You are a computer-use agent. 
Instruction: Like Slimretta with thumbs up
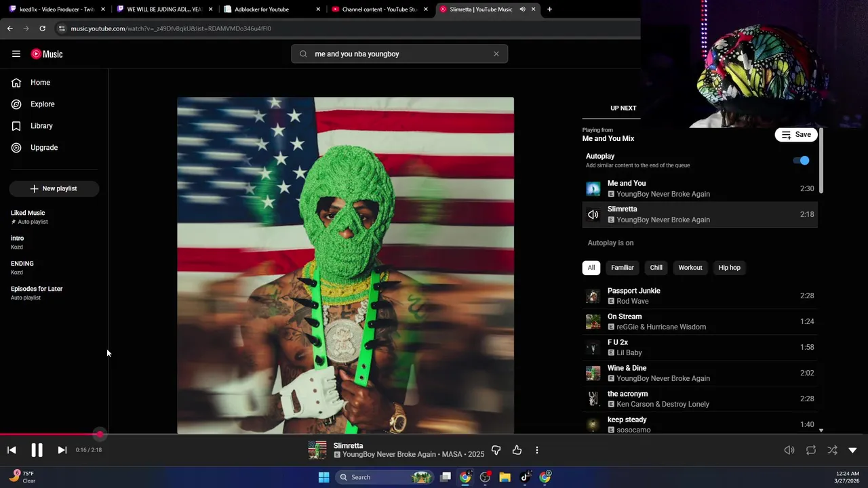(517, 450)
